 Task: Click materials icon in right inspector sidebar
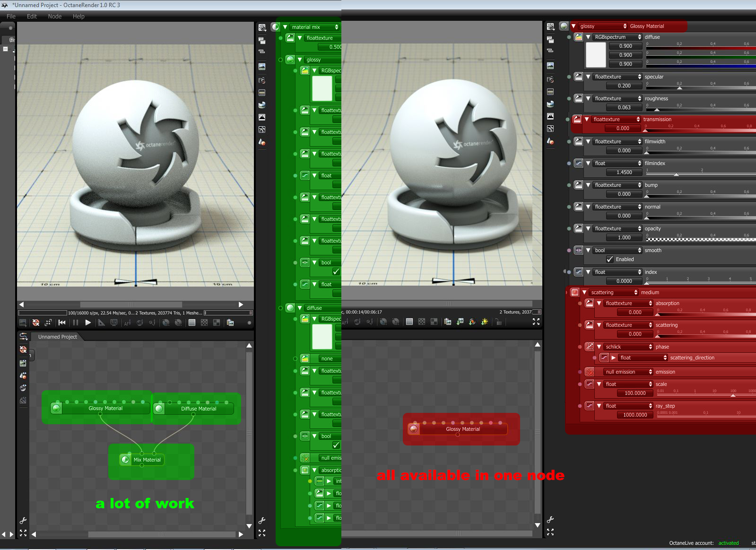pyautogui.click(x=550, y=141)
